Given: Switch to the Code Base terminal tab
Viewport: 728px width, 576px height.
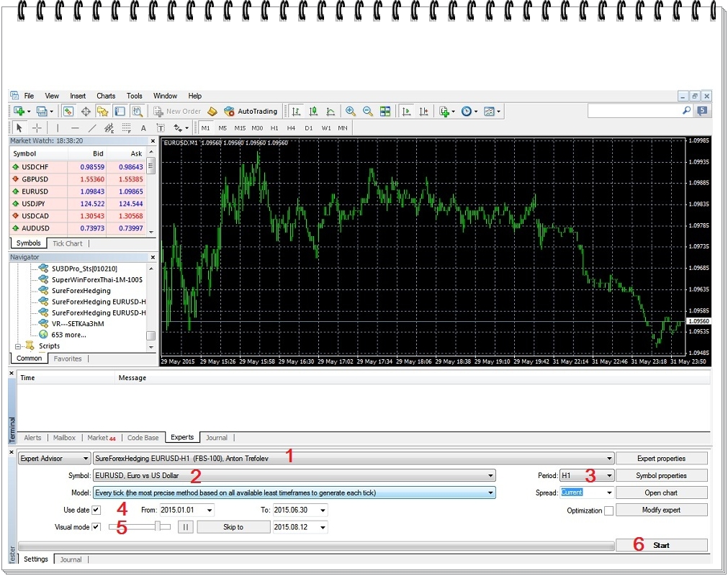Looking at the screenshot, I should tap(143, 438).
